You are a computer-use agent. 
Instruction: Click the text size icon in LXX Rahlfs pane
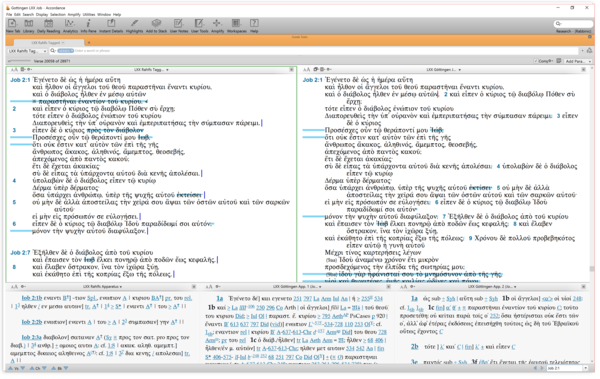(14, 70)
